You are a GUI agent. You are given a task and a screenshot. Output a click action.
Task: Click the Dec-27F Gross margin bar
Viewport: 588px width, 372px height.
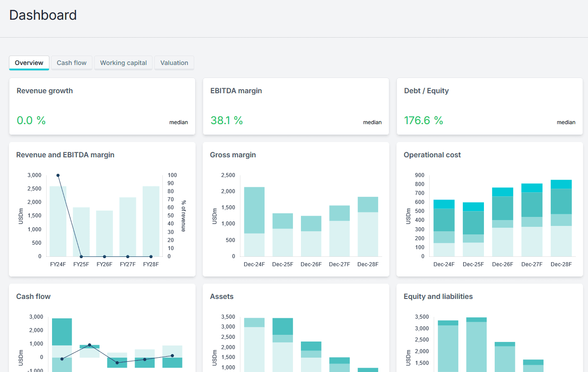[340, 231]
